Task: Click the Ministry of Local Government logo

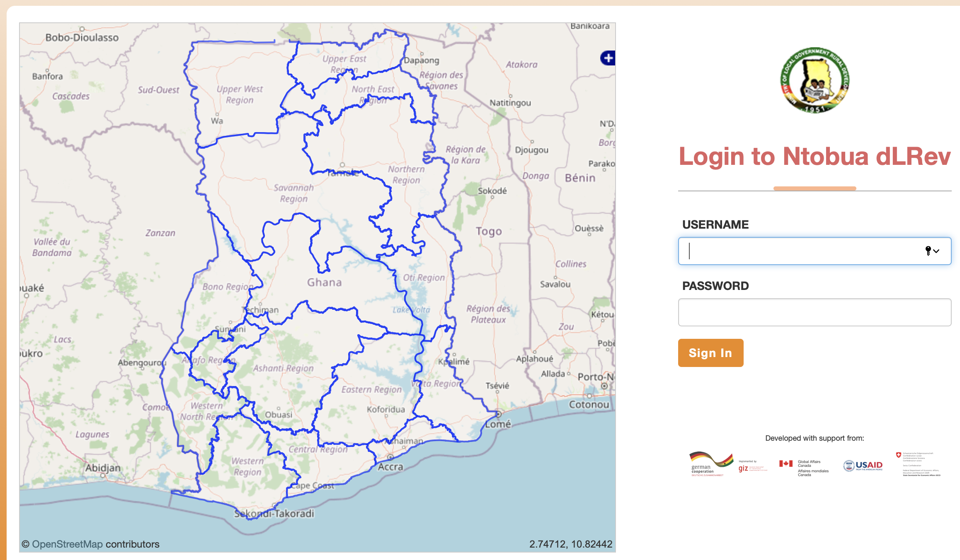Action: tap(815, 80)
